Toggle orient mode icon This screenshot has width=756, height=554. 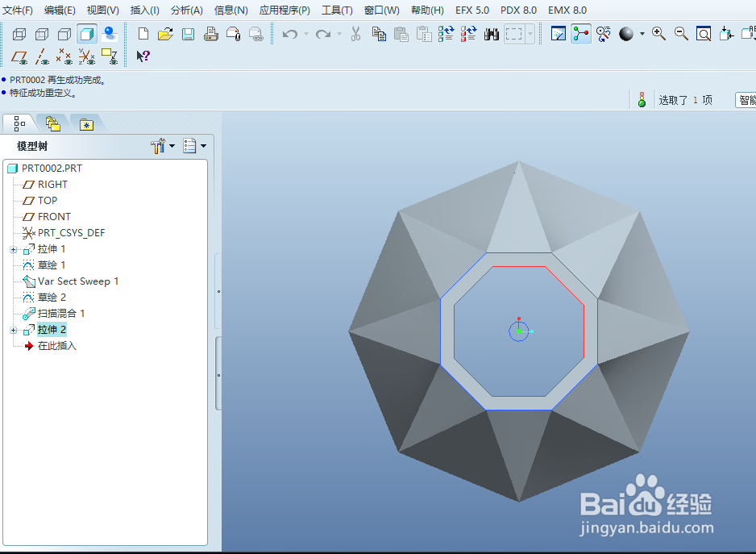pyautogui.click(x=603, y=34)
